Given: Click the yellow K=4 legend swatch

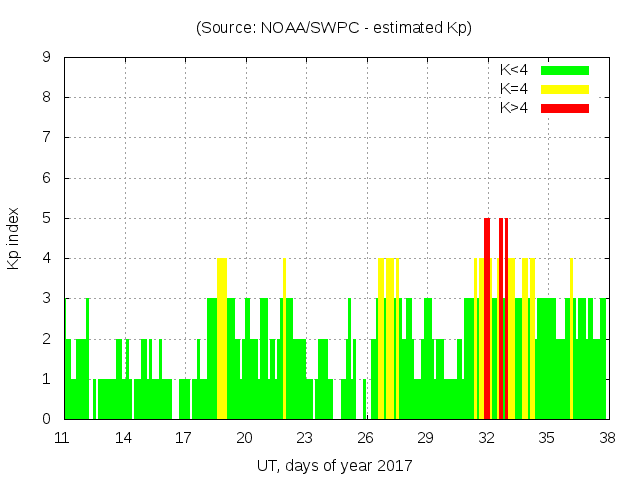Looking at the screenshot, I should [565, 89].
